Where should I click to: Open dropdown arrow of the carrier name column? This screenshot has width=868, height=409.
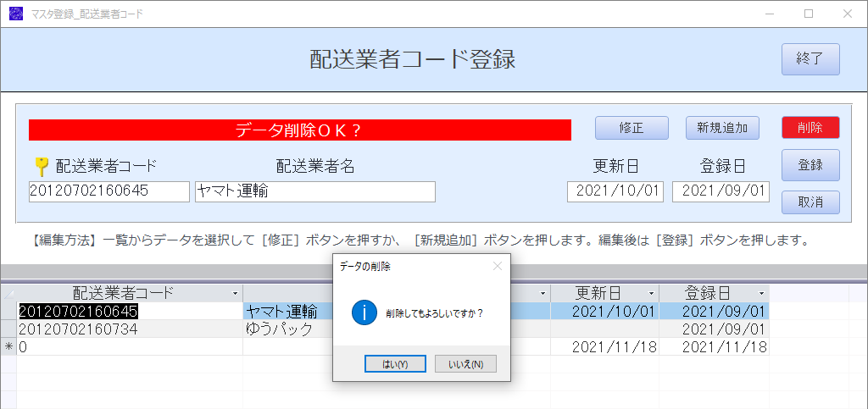tap(542, 293)
